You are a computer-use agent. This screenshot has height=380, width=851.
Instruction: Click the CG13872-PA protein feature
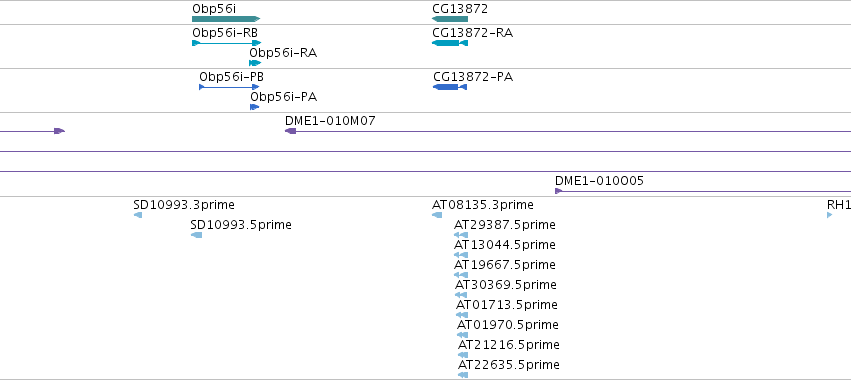click(450, 87)
